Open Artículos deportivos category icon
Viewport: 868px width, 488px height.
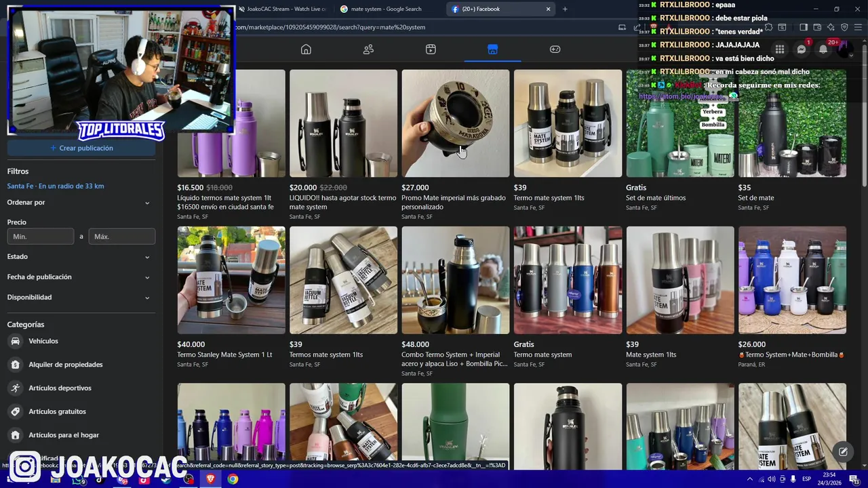(x=15, y=388)
